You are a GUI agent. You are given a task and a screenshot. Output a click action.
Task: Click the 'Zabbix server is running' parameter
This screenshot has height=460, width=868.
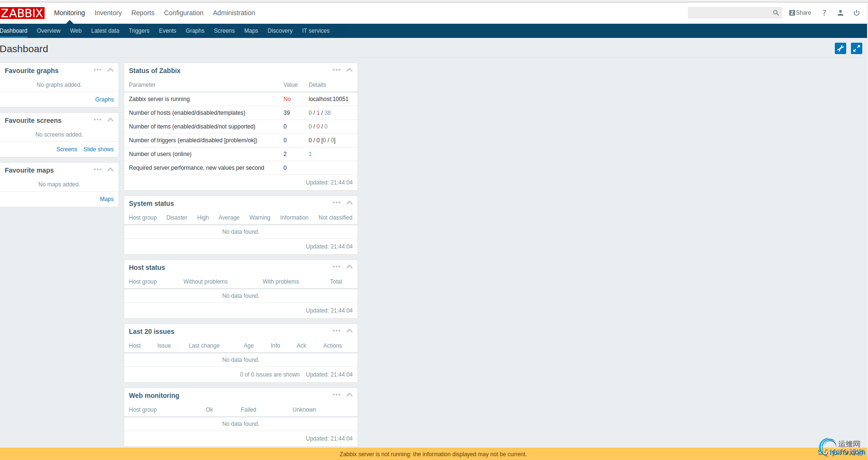(x=159, y=99)
